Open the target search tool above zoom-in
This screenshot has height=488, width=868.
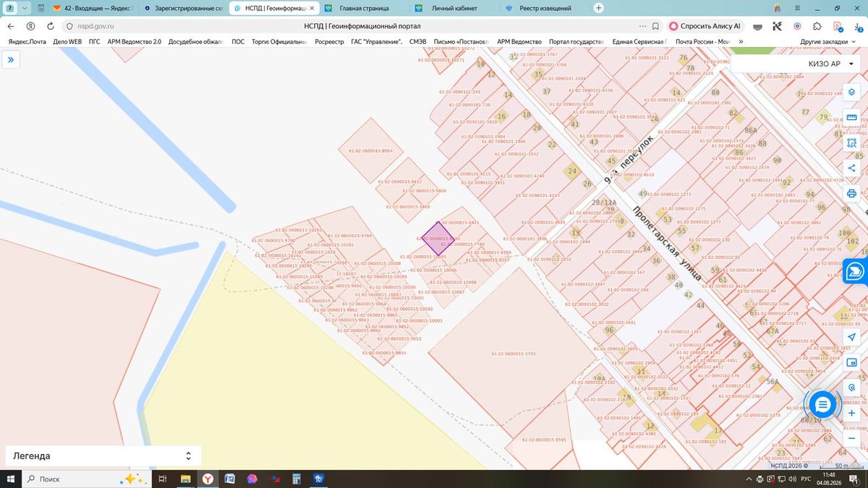pos(851,388)
